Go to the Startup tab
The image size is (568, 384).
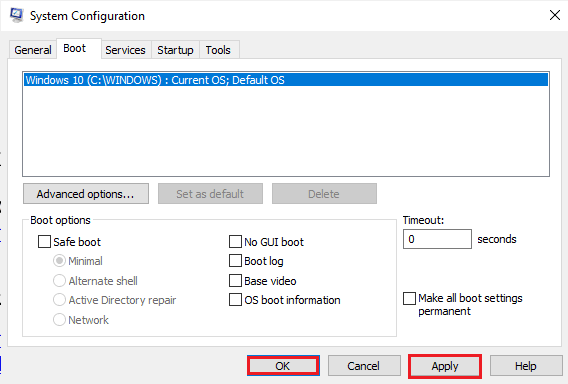point(175,50)
